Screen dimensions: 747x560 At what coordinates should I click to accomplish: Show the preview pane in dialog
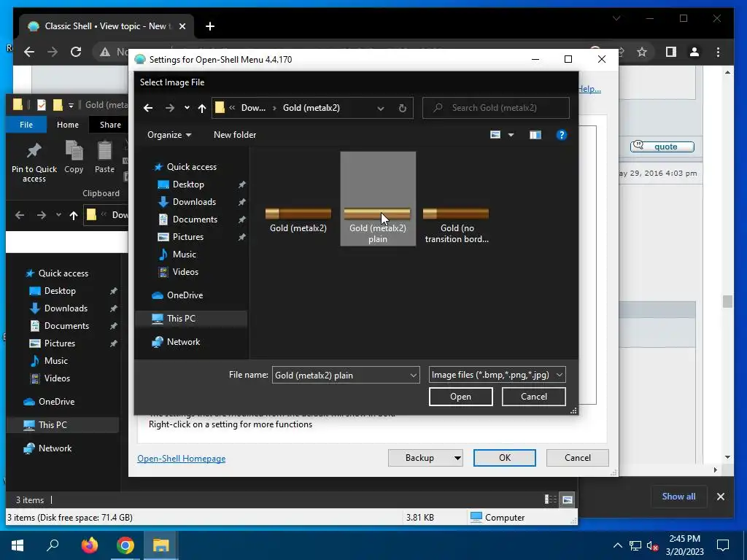pos(535,135)
